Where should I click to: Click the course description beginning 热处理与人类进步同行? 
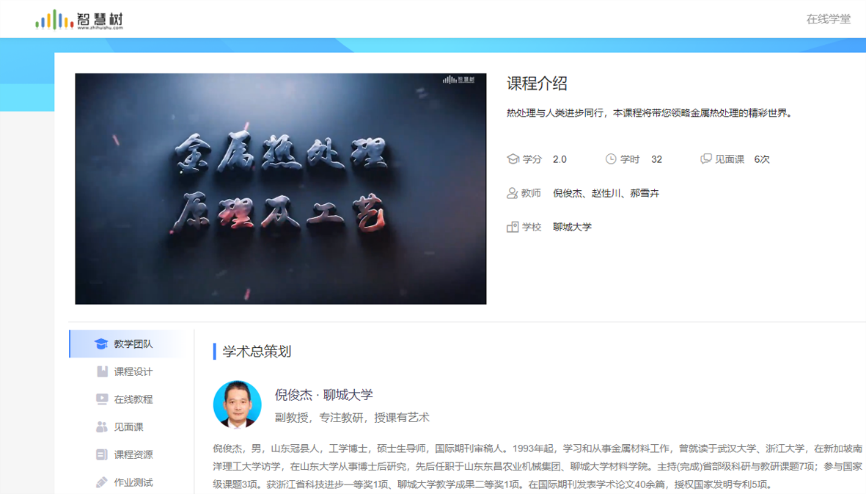650,113
